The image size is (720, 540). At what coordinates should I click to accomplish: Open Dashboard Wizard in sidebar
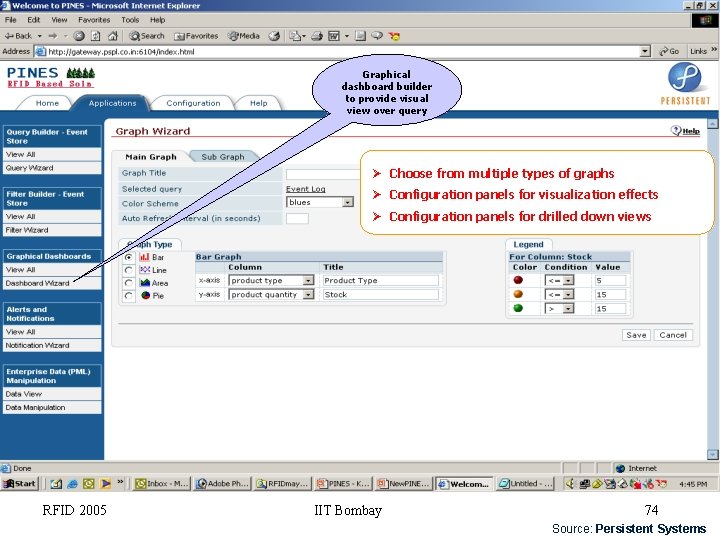(52, 283)
